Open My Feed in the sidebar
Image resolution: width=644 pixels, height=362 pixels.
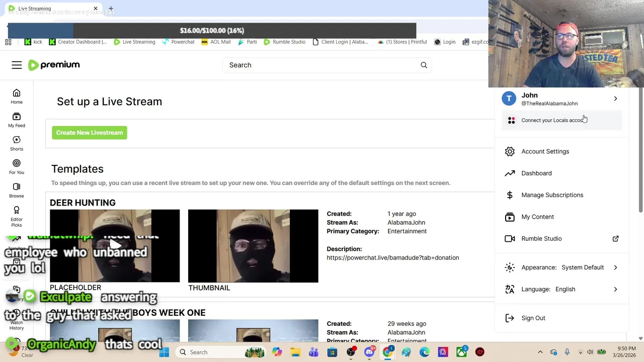(17, 120)
